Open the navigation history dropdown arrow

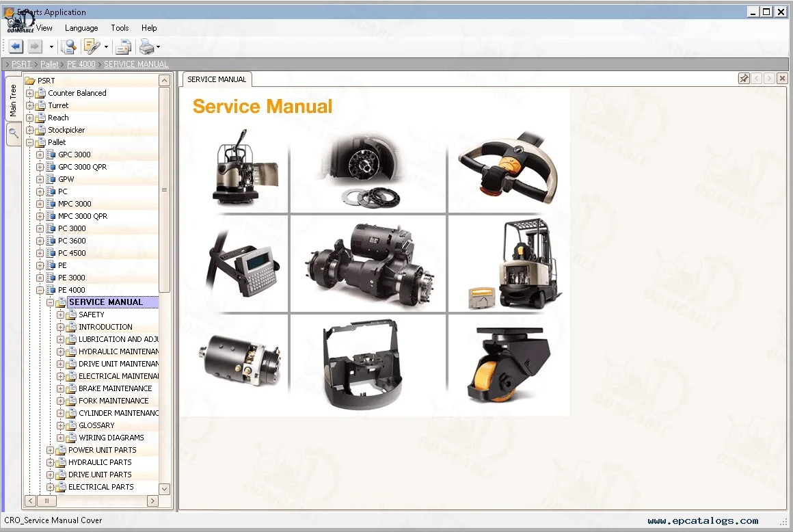click(x=51, y=47)
